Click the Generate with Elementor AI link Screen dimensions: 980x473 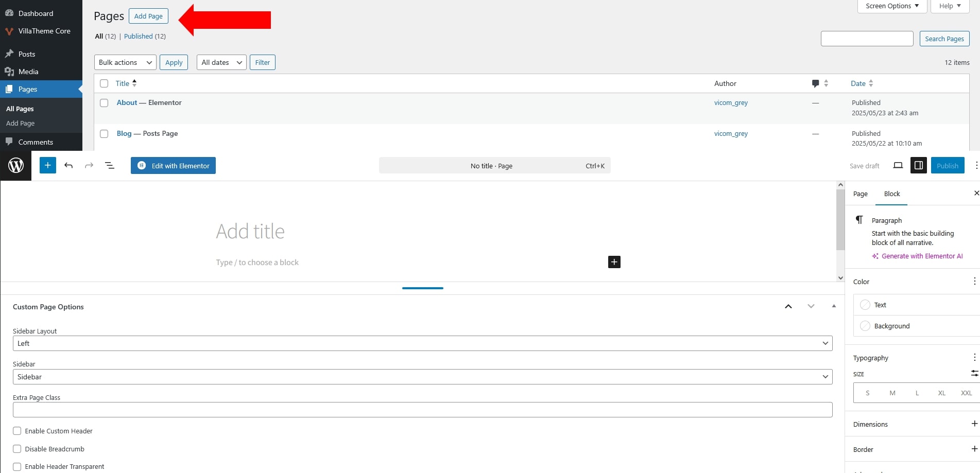[x=922, y=256]
